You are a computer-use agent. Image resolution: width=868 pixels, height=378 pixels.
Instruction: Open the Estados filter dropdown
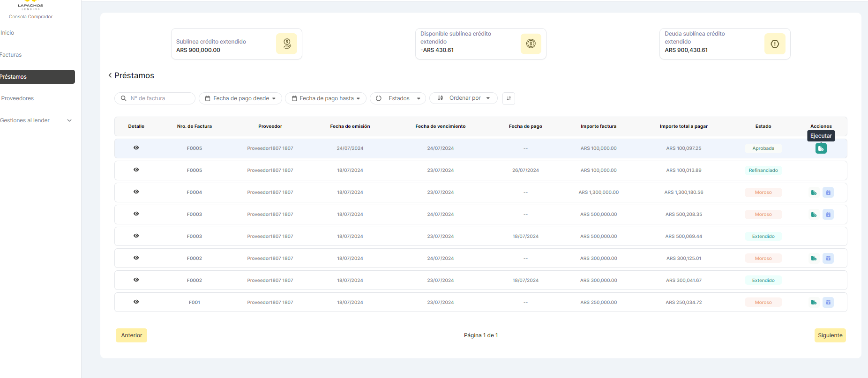(x=398, y=98)
